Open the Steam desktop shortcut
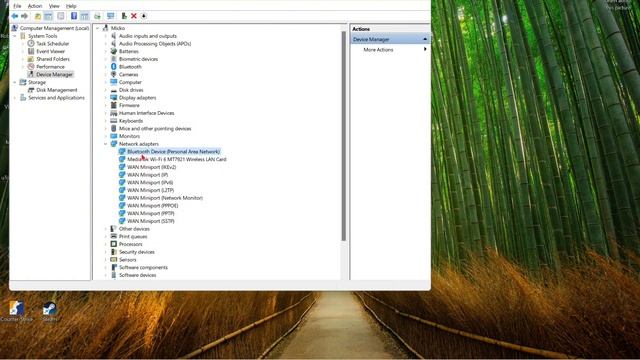Screen dimensions: 640x360 (50, 311)
